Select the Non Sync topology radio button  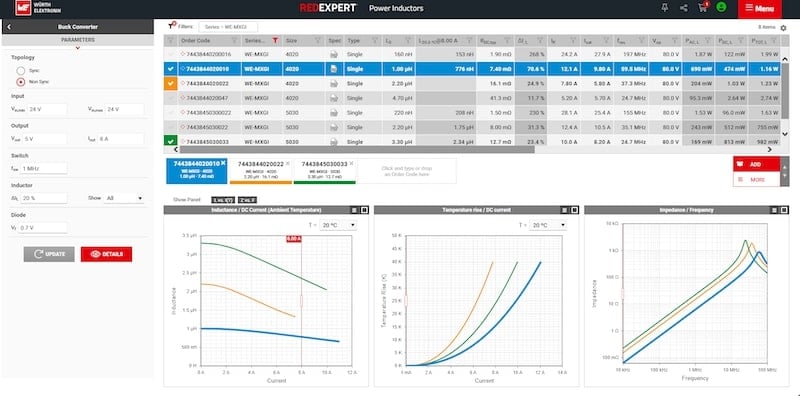20,82
